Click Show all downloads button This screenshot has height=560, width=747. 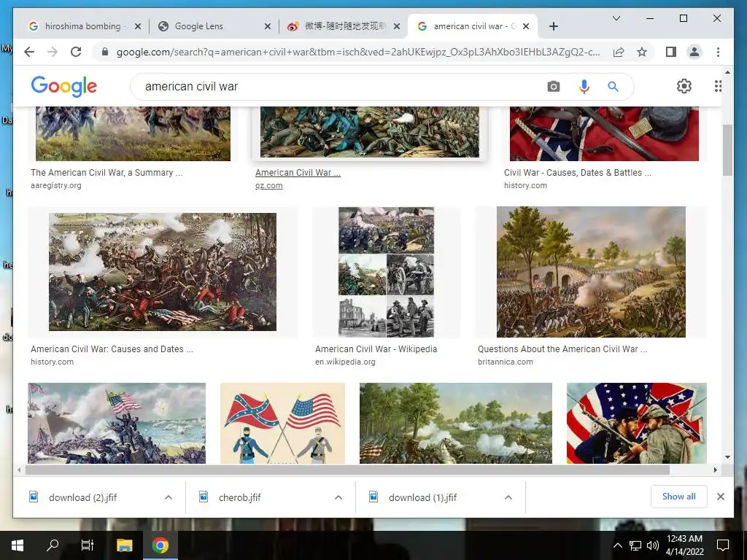pyautogui.click(x=679, y=496)
